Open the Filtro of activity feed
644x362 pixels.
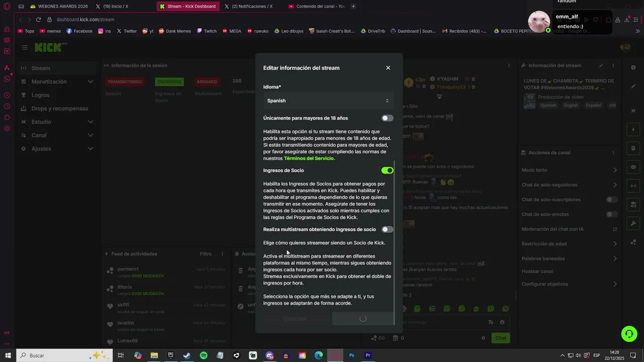tap(205, 254)
